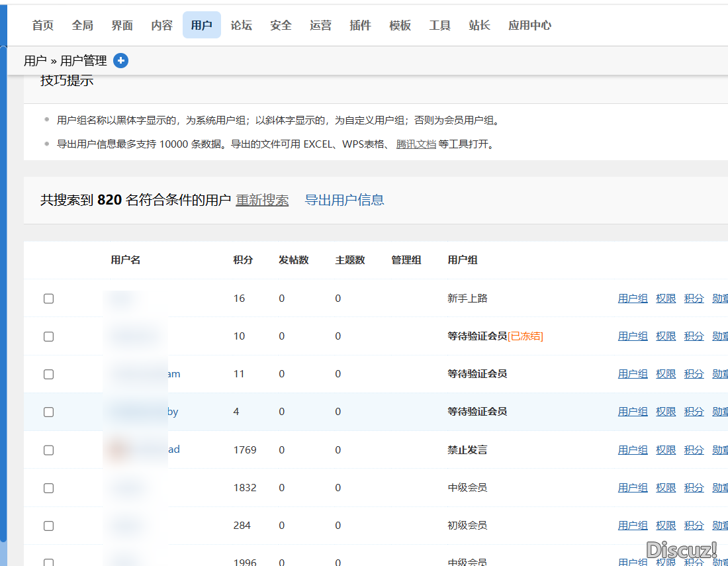Viewport: 728px width, 566px height.
Task: Click the 积分 column header
Action: pyautogui.click(x=243, y=260)
